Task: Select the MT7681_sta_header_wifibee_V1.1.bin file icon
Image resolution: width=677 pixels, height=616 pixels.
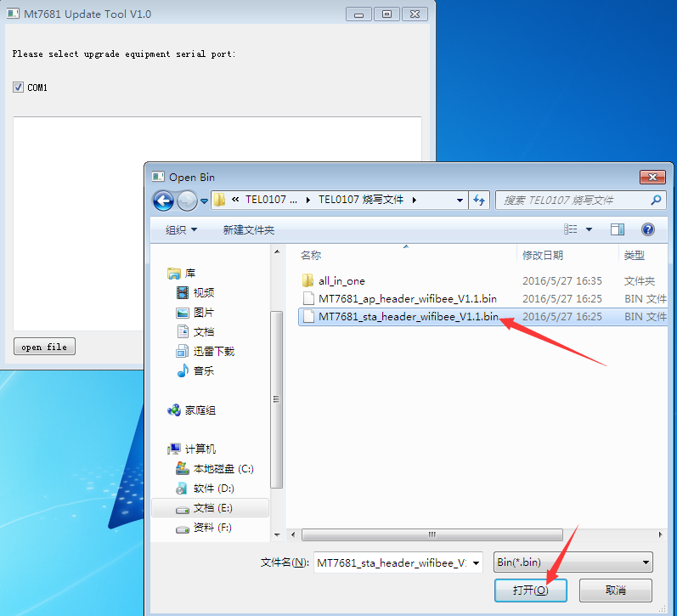Action: coord(308,316)
